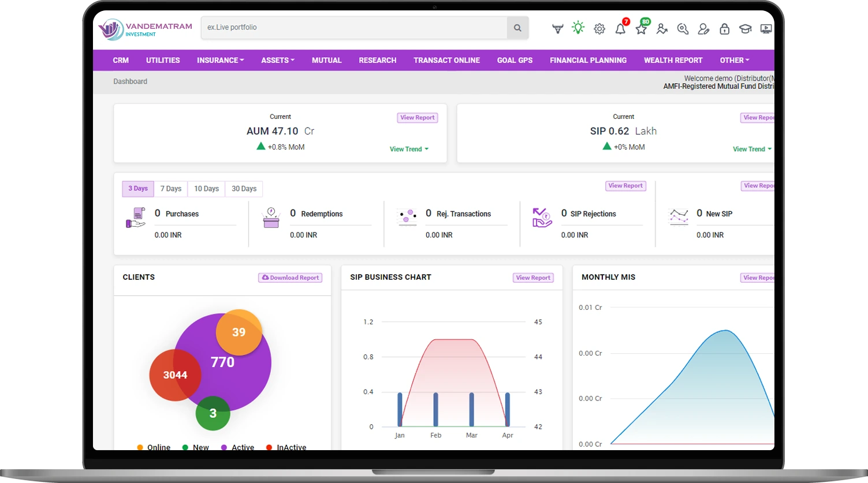Toggle the Online legend item
The width and height of the screenshot is (868, 483).
[154, 447]
